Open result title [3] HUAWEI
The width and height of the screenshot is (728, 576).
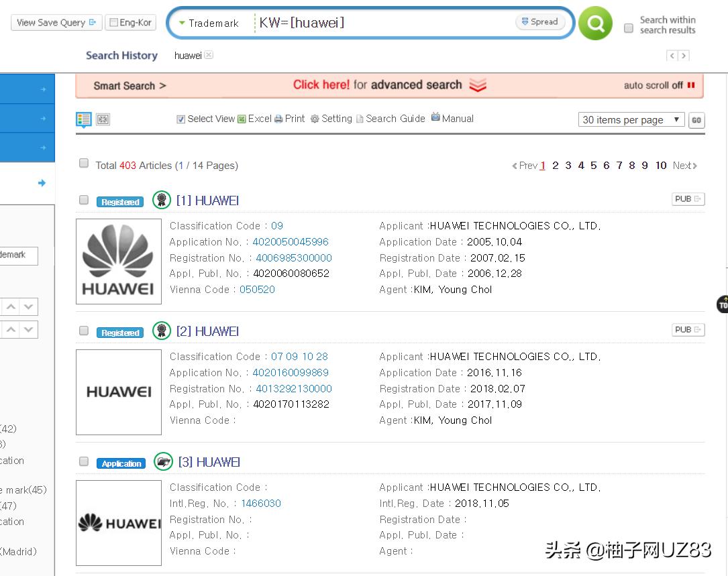(209, 462)
